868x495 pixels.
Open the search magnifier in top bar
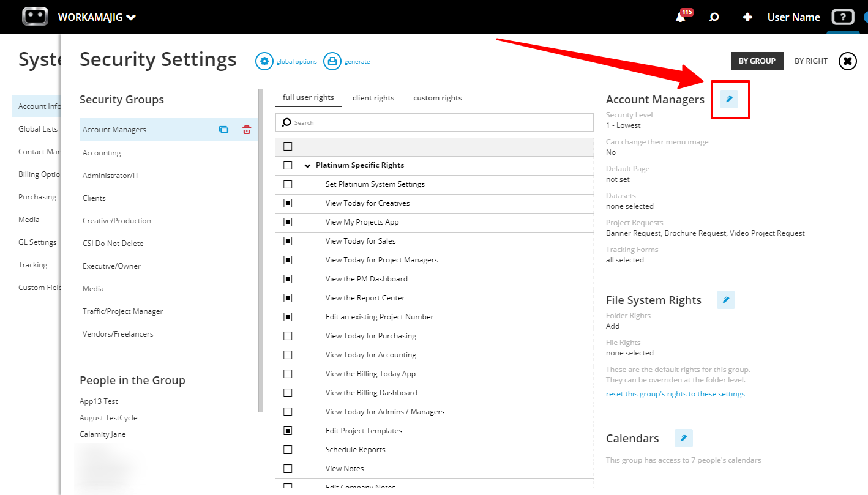click(x=714, y=17)
